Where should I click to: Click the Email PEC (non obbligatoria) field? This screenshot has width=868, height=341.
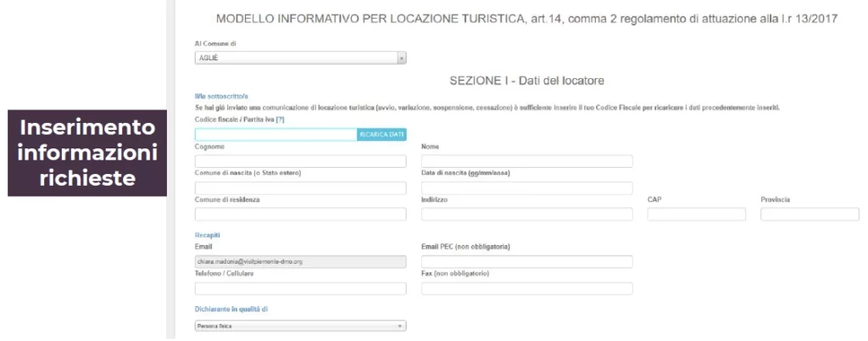(527, 262)
